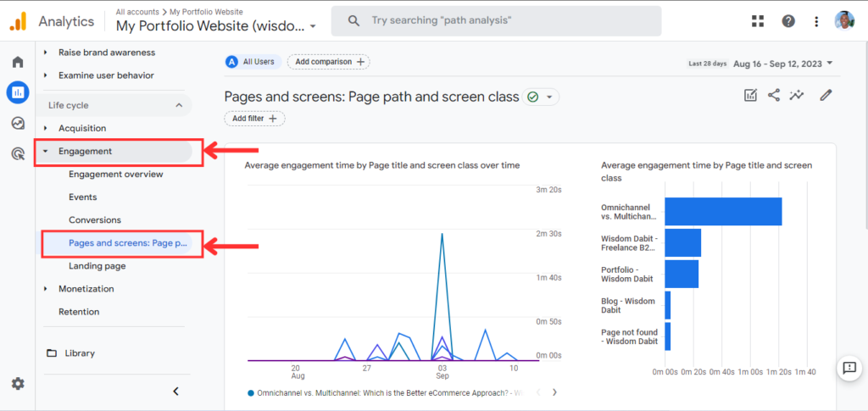Open the Reports icon in left rail
This screenshot has width=868, height=411.
pos(18,92)
